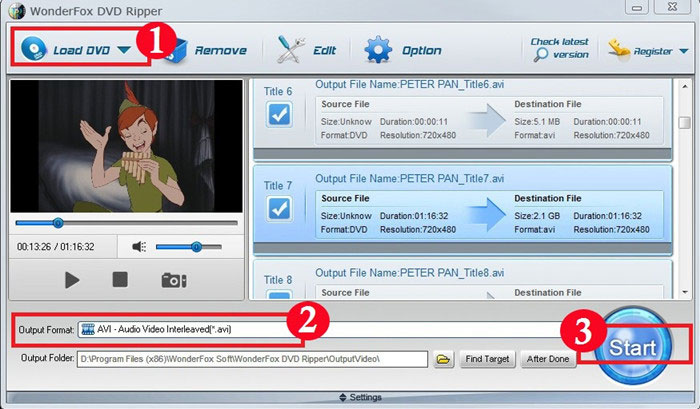Screen dimensions: 700x409
Task: Toggle the Title 8 checkbox
Action: pos(279,295)
